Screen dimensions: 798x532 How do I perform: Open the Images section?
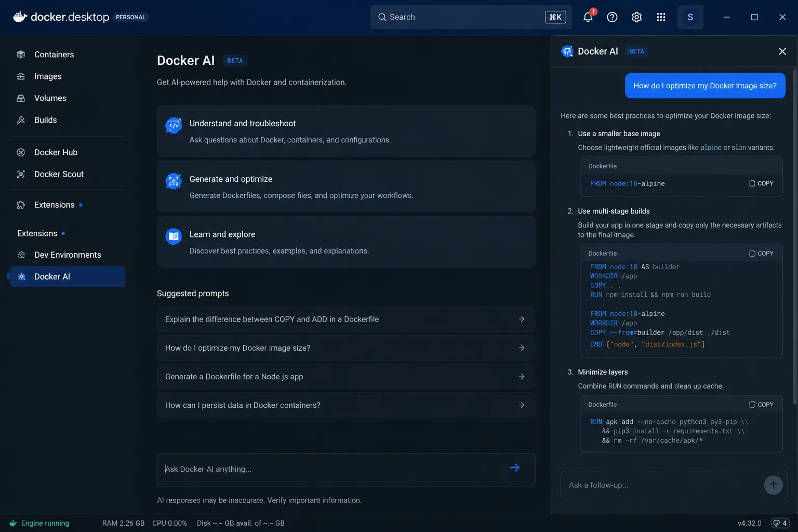pos(68,76)
